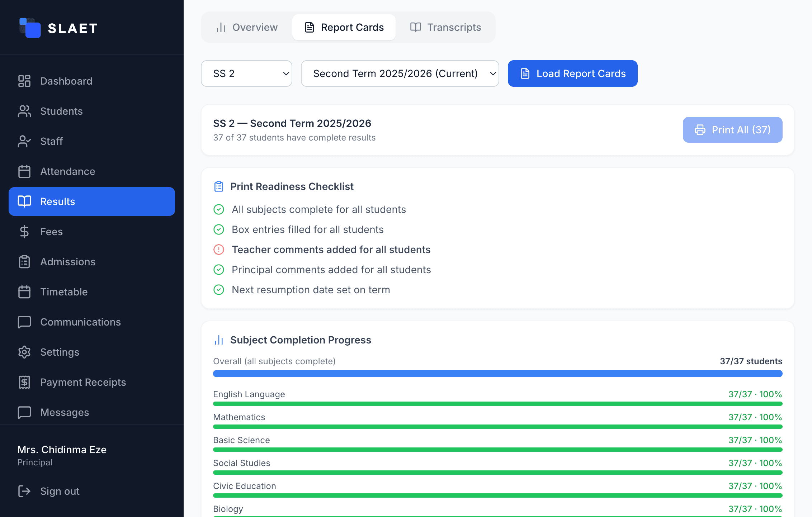Screen dimensions: 812x517
Task: Click the printer icon on Print All
Action: click(x=700, y=130)
